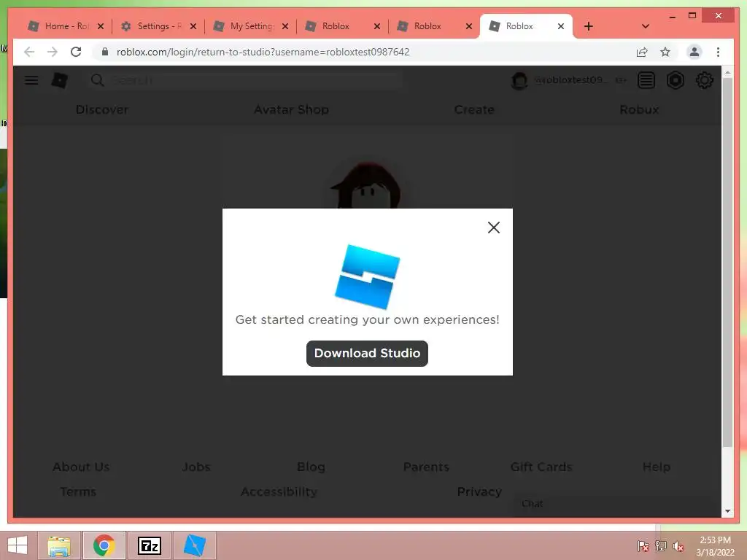Close the Download Studio dialog

click(x=494, y=227)
